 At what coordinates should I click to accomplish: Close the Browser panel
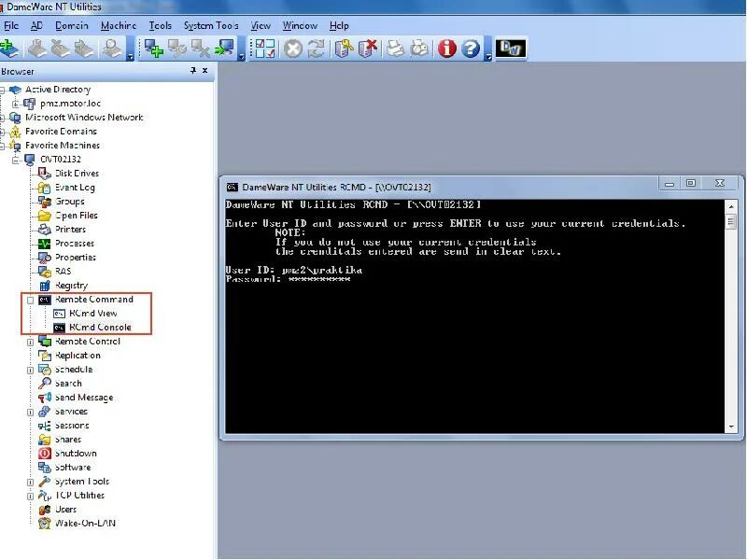(x=204, y=71)
